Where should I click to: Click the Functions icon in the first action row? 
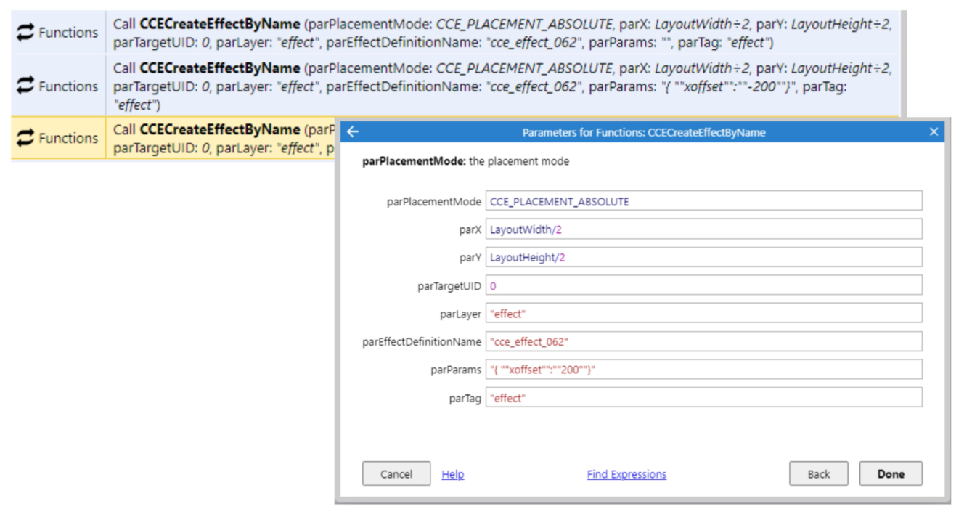pos(25,33)
